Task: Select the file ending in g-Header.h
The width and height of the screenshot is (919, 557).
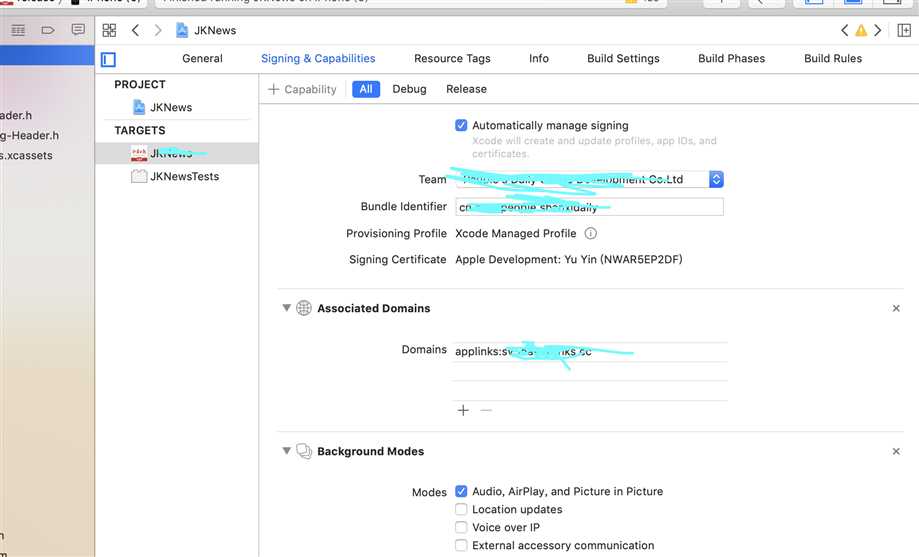Action: [29, 135]
